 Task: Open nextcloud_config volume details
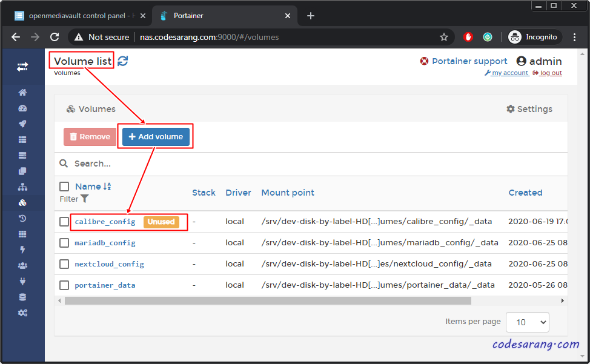109,264
